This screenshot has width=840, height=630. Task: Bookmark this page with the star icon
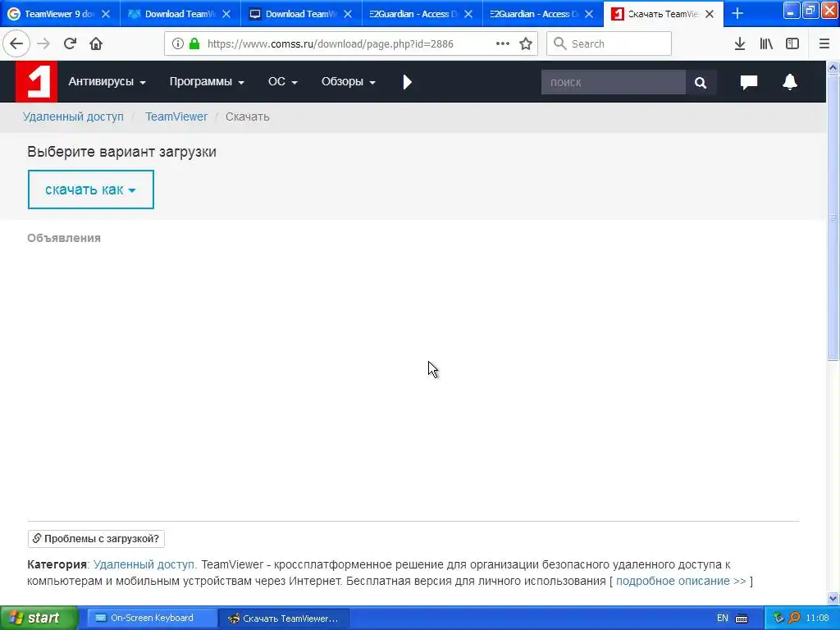[526, 43]
